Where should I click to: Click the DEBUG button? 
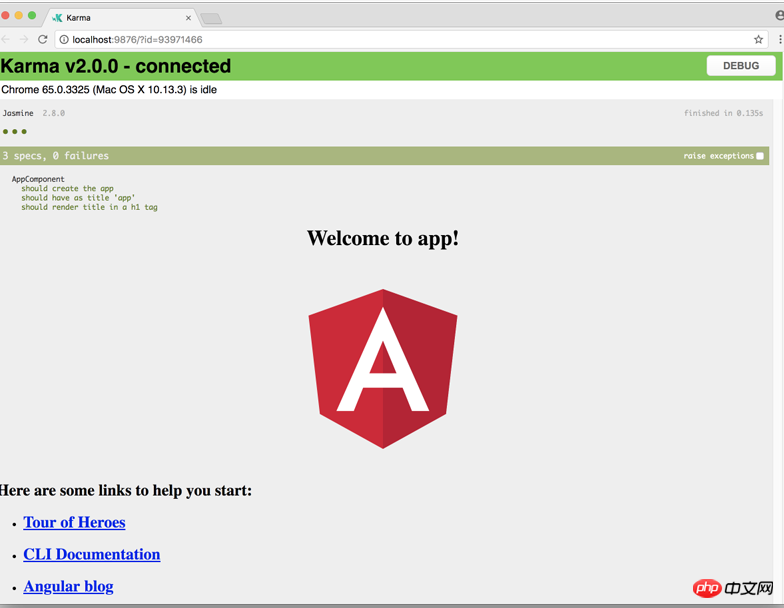(x=740, y=66)
